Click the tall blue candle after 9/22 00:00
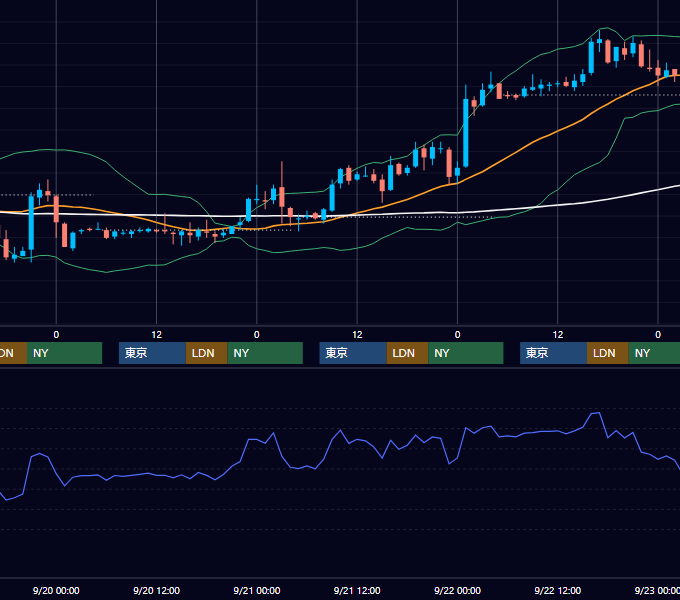680x600 pixels. click(x=466, y=132)
